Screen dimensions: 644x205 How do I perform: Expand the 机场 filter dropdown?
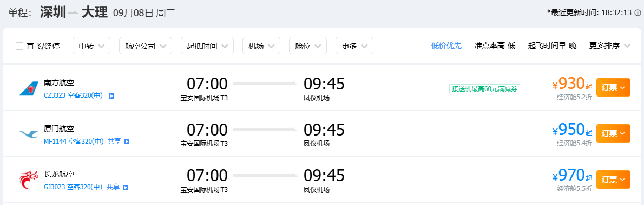(261, 46)
